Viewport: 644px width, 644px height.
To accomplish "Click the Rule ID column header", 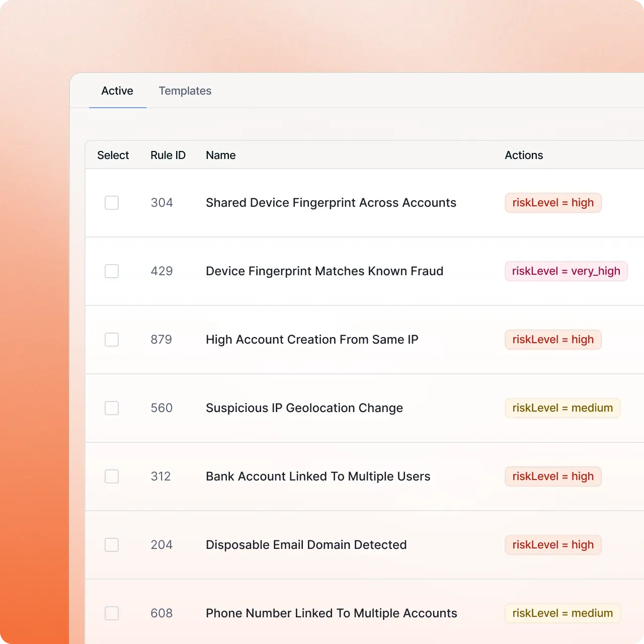I will coord(168,155).
